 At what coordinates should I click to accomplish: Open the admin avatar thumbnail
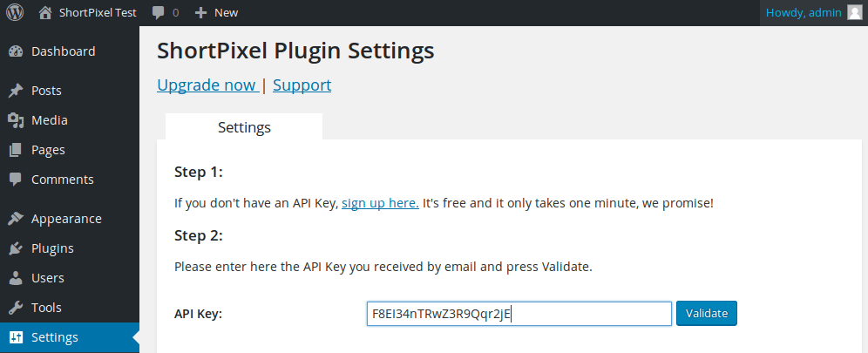[855, 13]
